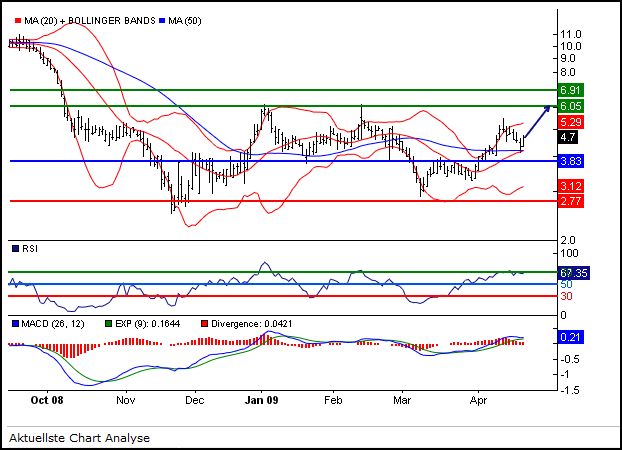
Task: Click the 'Mar' date axis label
Action: [402, 400]
